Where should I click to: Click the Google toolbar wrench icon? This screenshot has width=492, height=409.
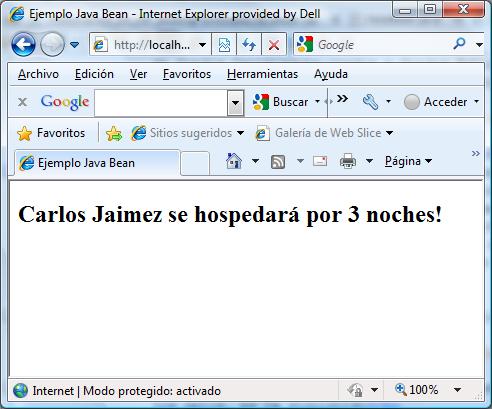(370, 101)
